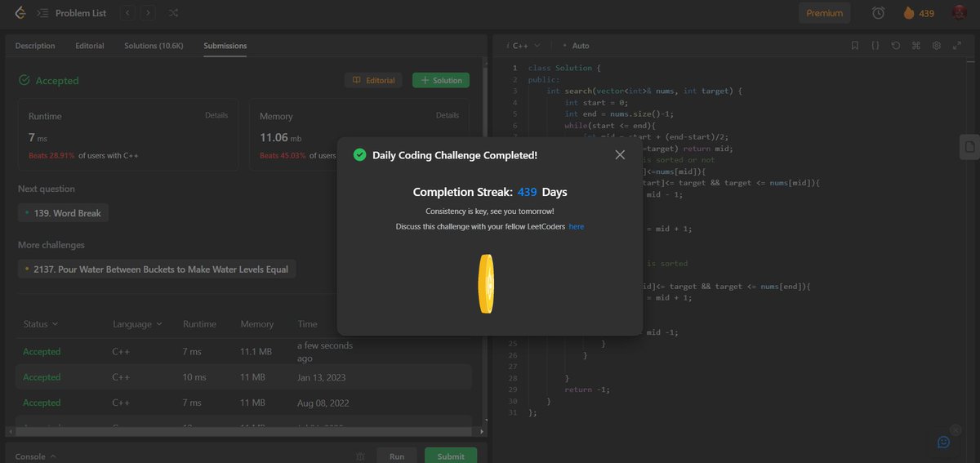Expand the Status column filter dropdown

[x=41, y=324]
